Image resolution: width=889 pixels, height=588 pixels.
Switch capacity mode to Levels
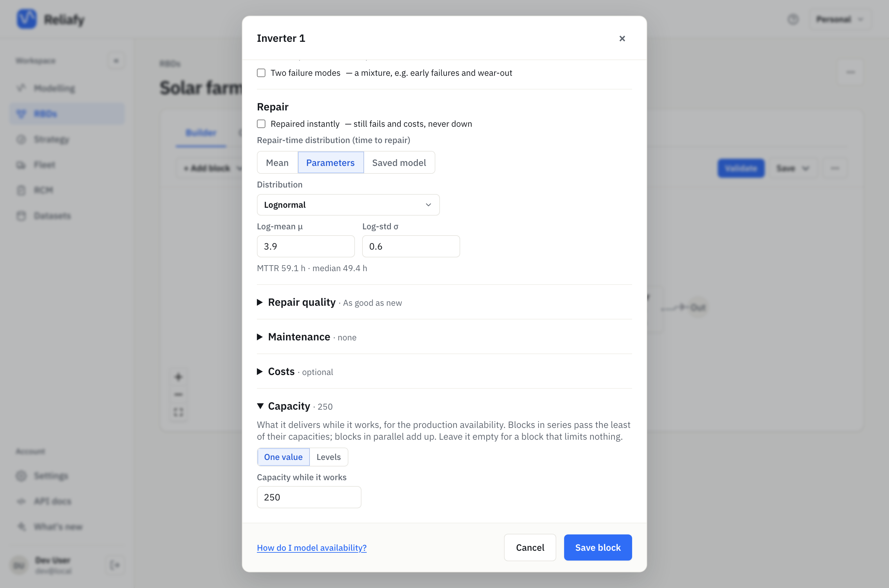point(328,457)
